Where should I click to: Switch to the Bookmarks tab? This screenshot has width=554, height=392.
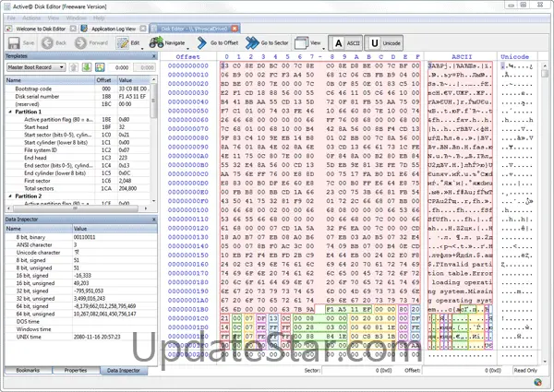28,371
